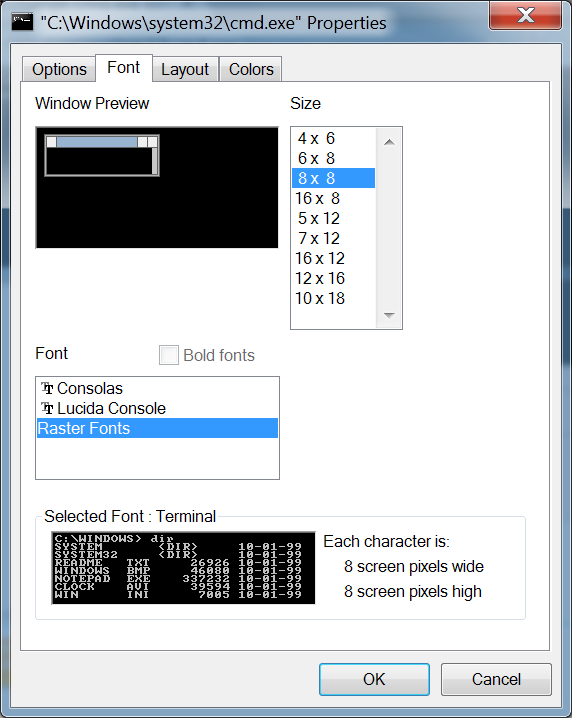Select the Font tab
The width and height of the screenshot is (572, 718).
click(x=124, y=68)
